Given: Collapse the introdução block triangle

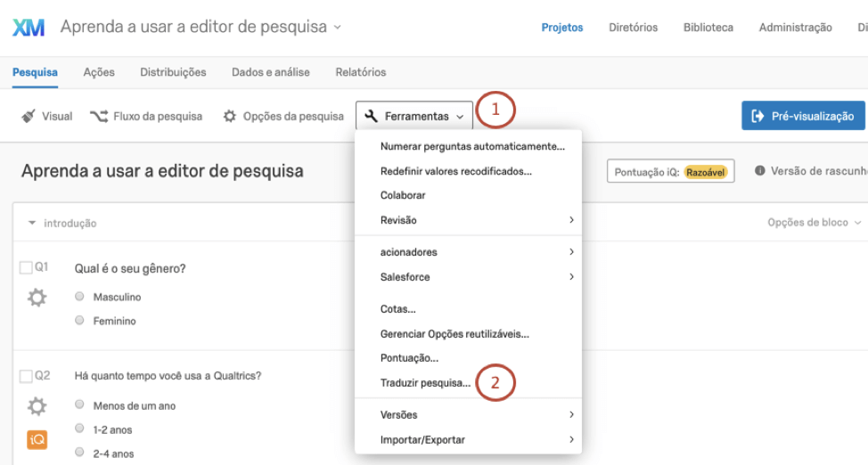Looking at the screenshot, I should [32, 223].
